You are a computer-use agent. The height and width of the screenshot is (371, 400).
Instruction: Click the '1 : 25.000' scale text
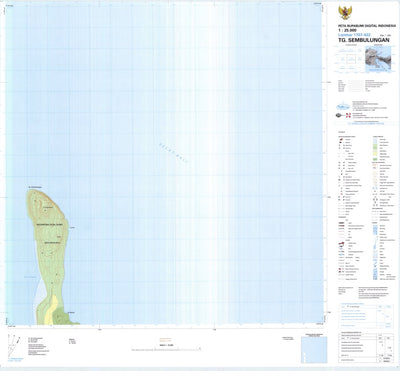click(347, 30)
